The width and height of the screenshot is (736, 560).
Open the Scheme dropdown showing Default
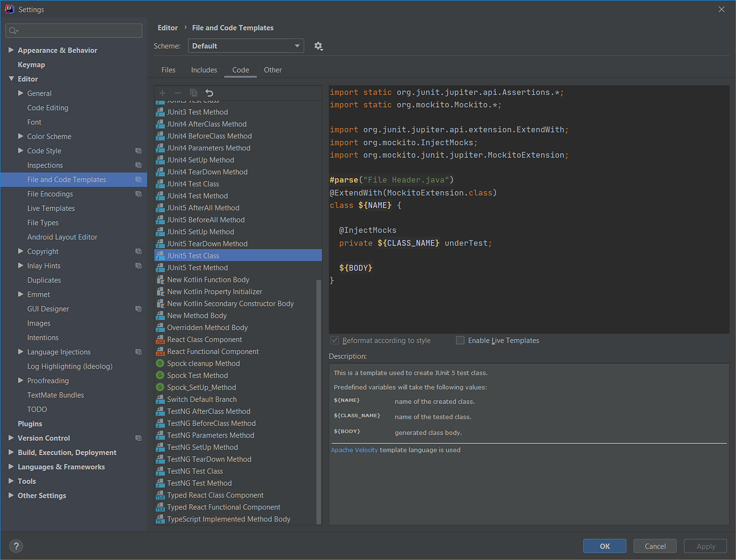tap(246, 45)
